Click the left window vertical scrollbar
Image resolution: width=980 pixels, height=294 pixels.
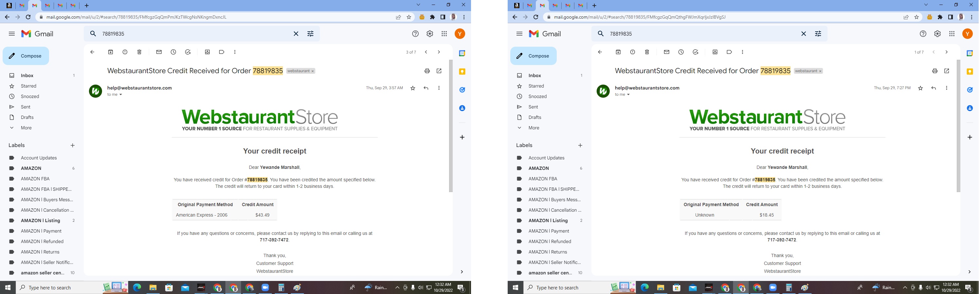tap(451, 126)
